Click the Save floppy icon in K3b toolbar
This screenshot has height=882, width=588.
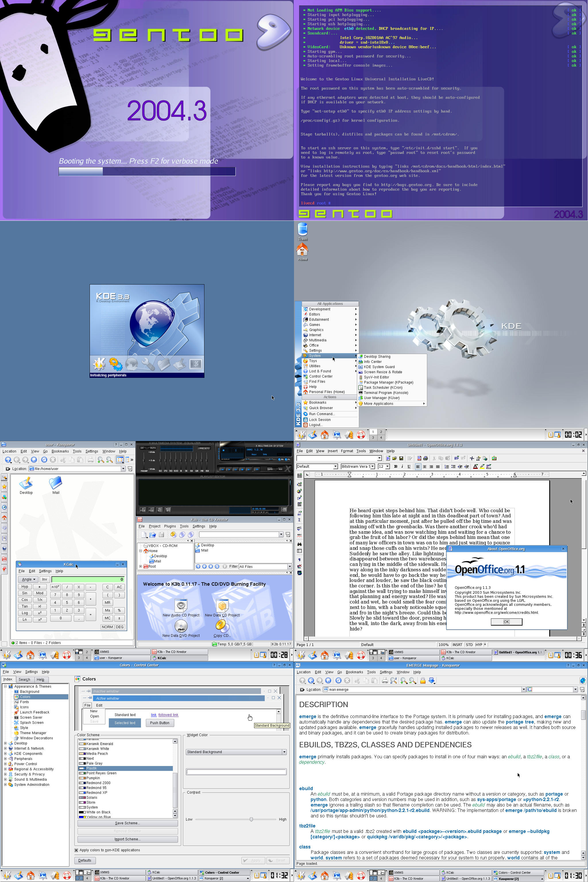(x=161, y=534)
